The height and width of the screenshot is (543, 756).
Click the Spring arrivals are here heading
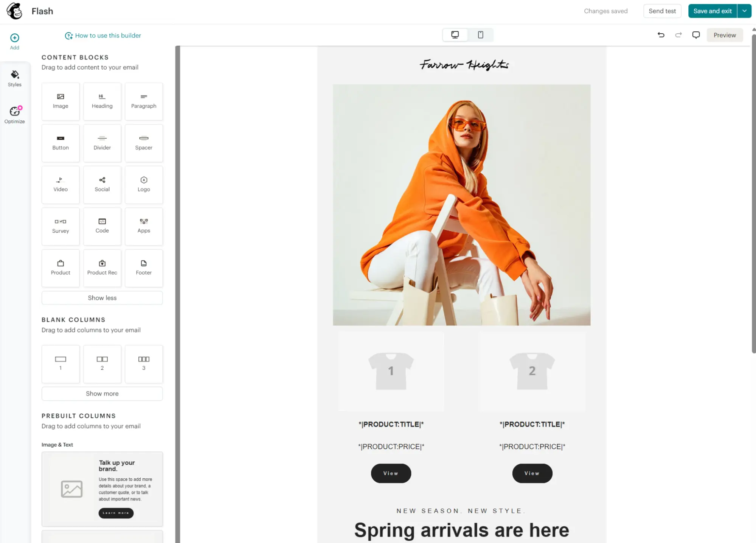coord(461,530)
